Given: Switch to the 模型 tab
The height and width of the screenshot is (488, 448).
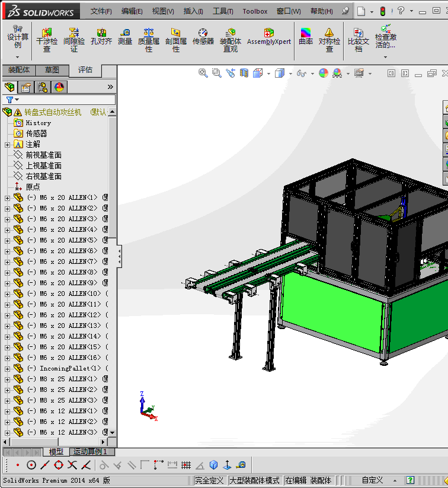Looking at the screenshot, I should [56, 452].
